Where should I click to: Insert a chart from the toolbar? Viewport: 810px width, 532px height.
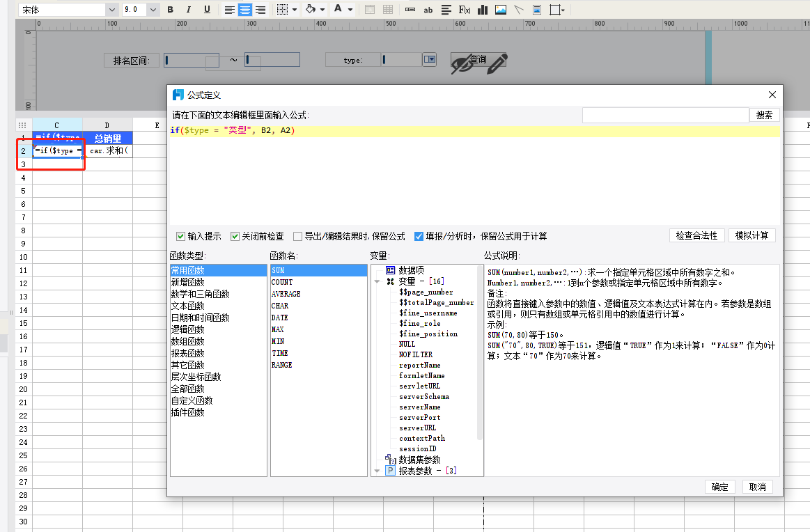tap(483, 10)
